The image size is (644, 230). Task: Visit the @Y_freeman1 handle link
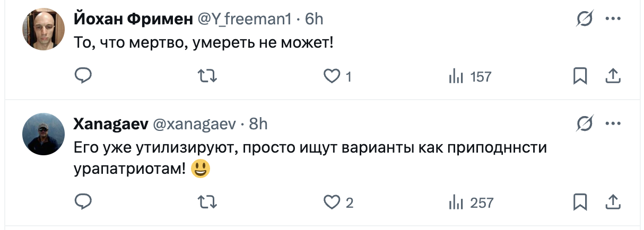pyautogui.click(x=245, y=19)
